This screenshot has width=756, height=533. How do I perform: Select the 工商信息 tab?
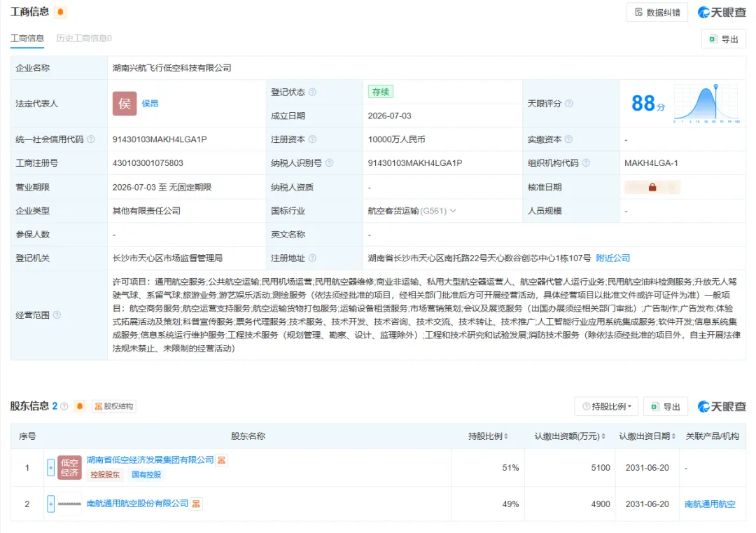pyautogui.click(x=27, y=38)
